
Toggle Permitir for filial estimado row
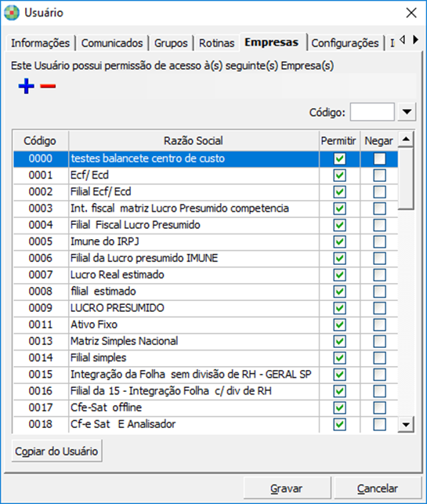[339, 292]
